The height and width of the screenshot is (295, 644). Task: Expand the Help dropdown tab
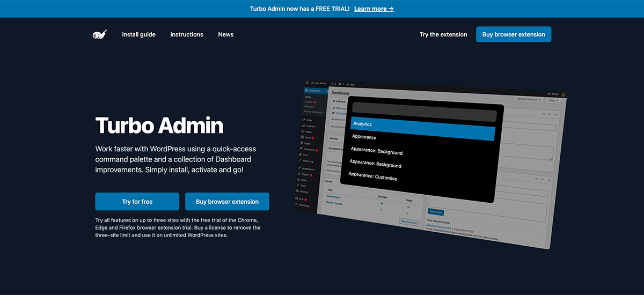click(x=553, y=100)
